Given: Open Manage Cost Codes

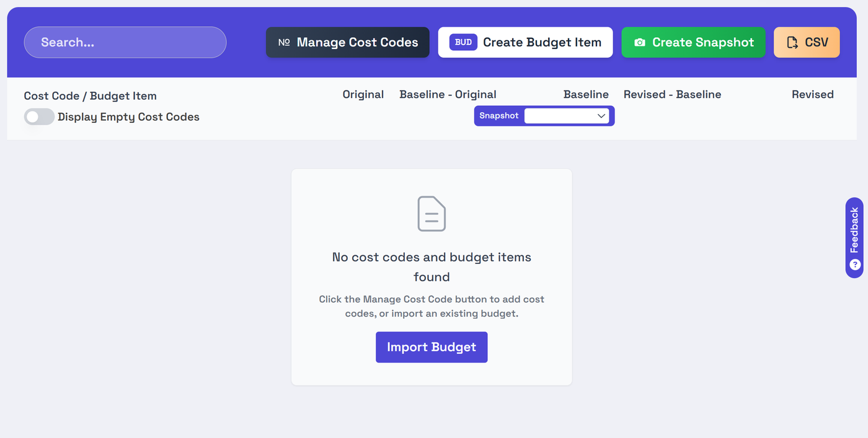Looking at the screenshot, I should click(347, 42).
